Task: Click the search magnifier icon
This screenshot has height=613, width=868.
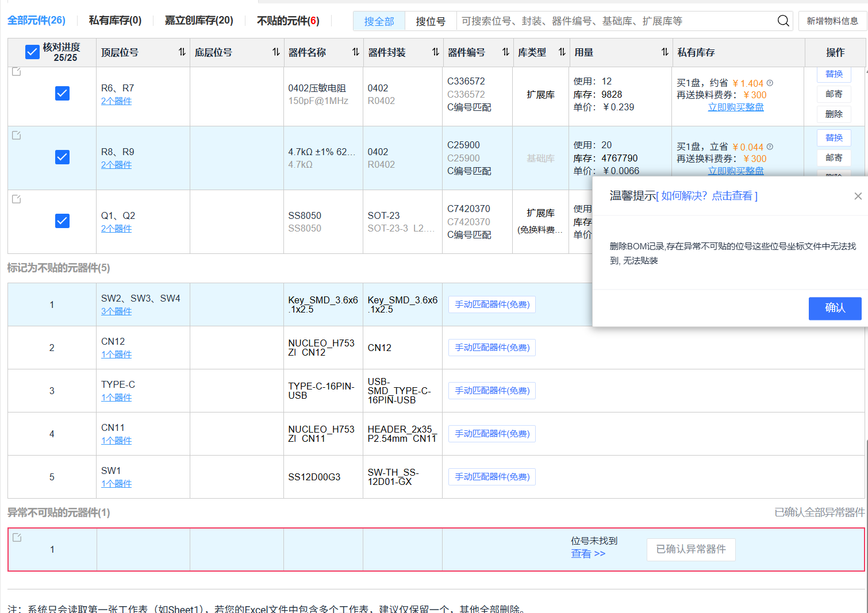Action: coord(783,21)
